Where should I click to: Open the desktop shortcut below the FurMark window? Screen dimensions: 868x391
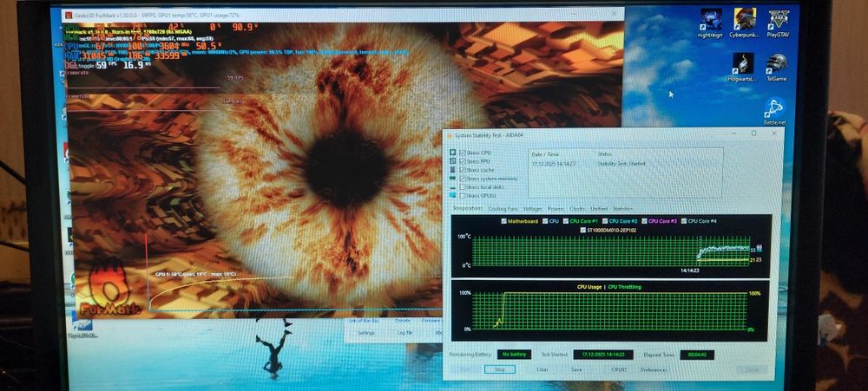(82, 326)
